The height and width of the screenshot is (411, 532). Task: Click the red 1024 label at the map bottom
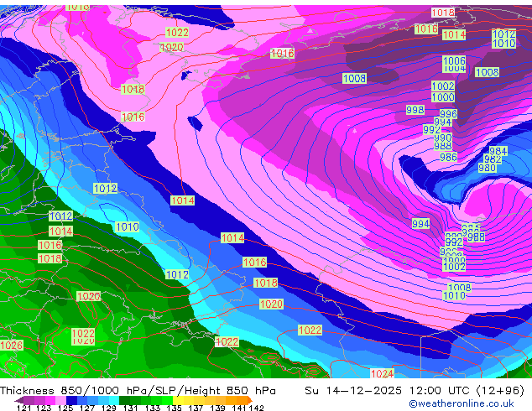pyautogui.click(x=382, y=373)
